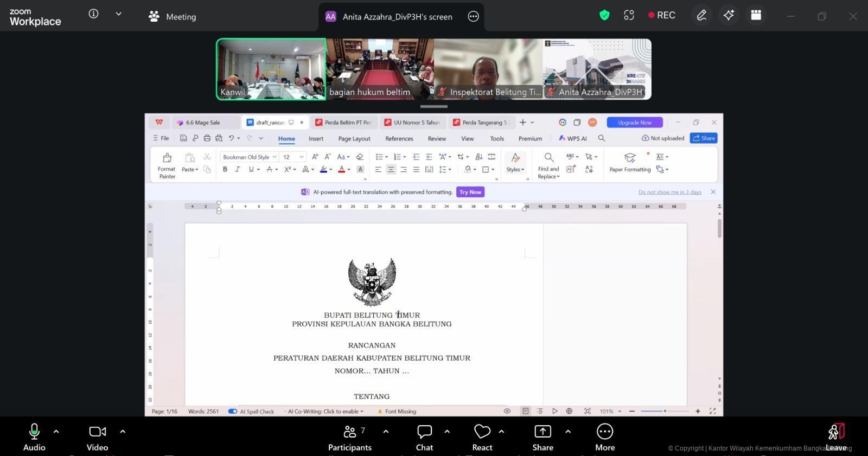Click the WPS print icon
Viewport: 868px width, 456px height.
click(x=207, y=138)
